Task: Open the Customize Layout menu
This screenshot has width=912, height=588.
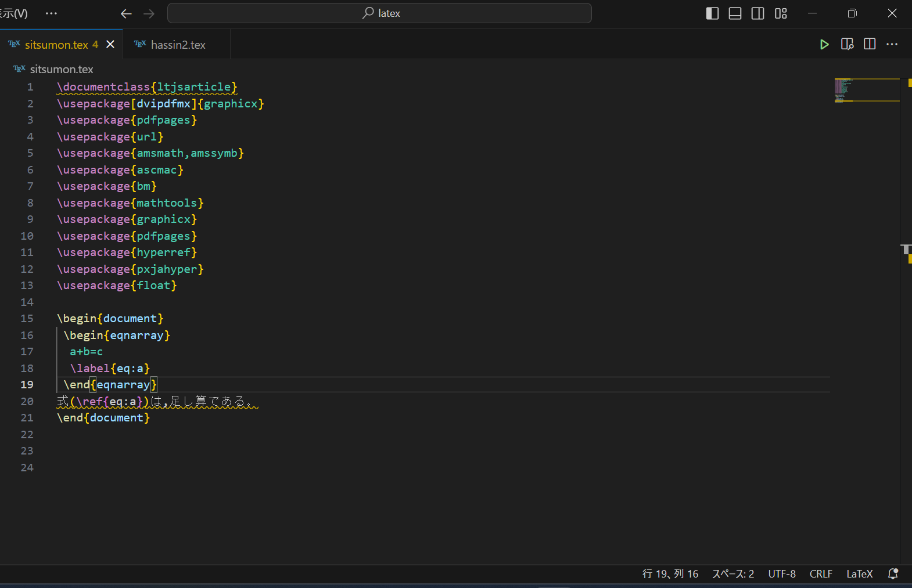Action: [781, 13]
